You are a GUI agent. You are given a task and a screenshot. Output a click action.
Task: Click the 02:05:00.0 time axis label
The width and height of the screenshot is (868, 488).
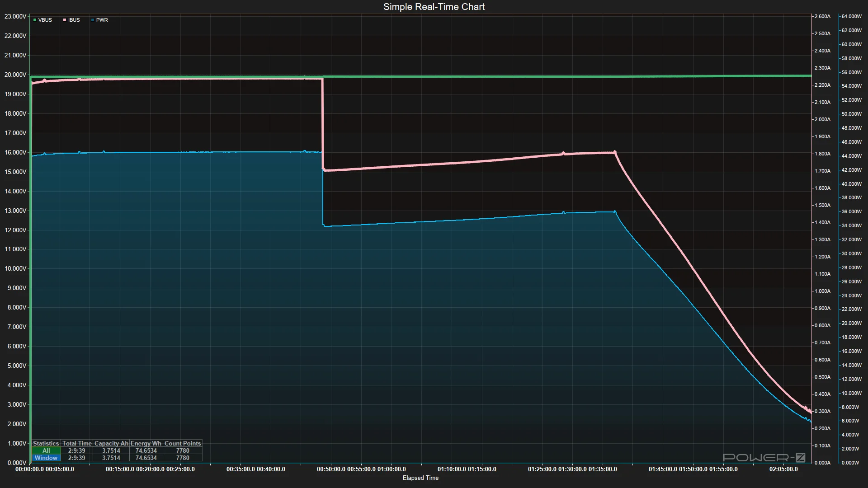(x=783, y=469)
